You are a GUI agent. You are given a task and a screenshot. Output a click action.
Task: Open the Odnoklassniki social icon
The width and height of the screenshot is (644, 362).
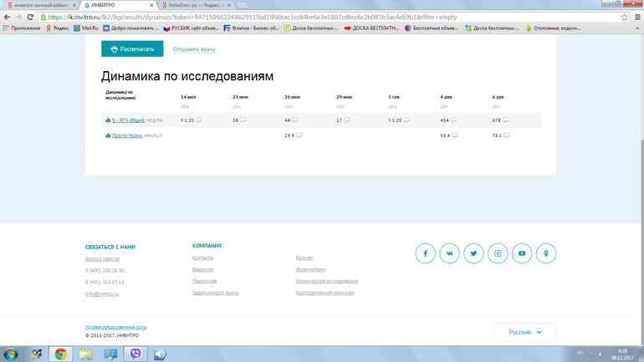(547, 253)
